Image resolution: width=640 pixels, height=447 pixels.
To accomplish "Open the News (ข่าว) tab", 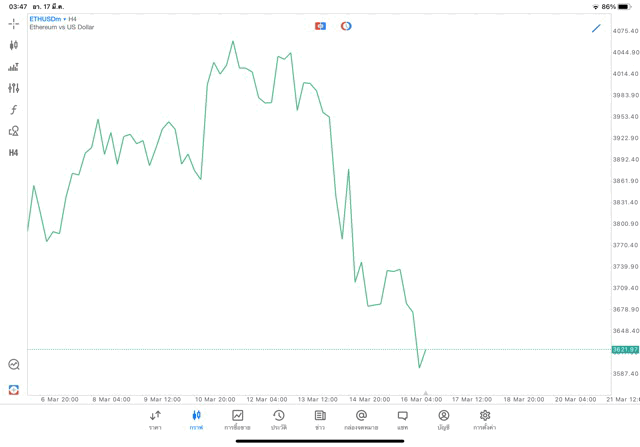I will (x=320, y=420).
